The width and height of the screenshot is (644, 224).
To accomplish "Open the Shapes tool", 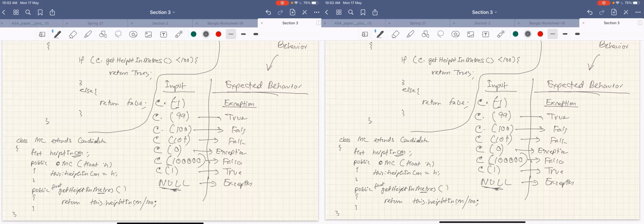I will (x=103, y=34).
